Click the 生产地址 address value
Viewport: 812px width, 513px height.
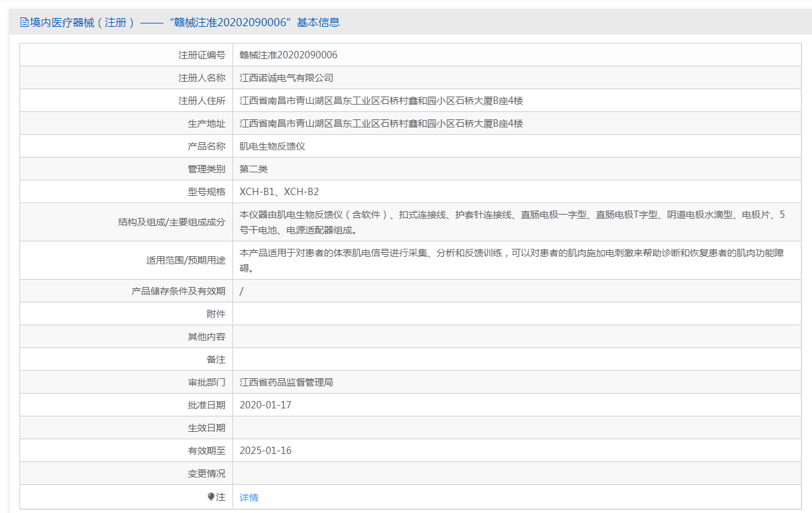(x=381, y=123)
